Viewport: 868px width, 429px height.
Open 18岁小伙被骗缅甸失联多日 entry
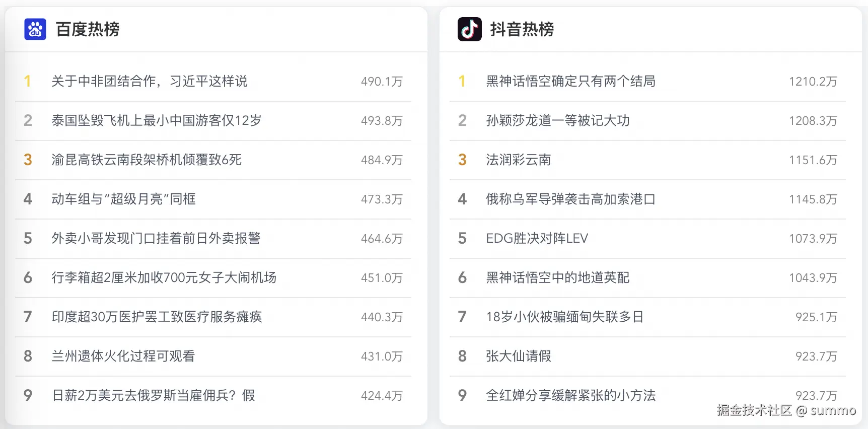[x=564, y=317]
